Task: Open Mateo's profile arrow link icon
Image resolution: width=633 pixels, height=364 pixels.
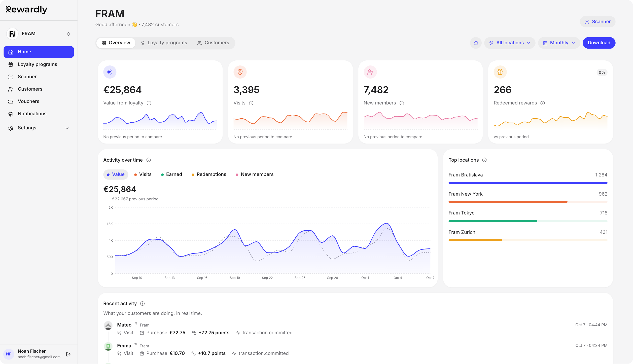Action: 136,323
